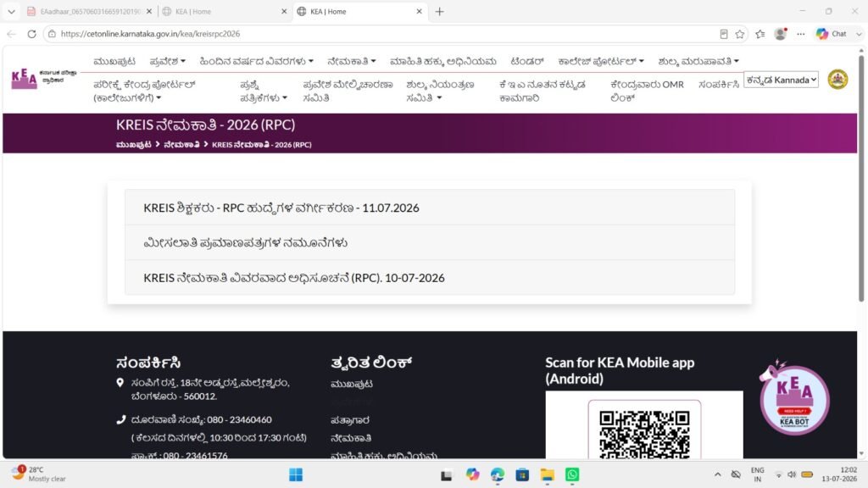Click ಮುಖಪುಟ in the breadcrumb trail
Viewport: 868px width, 488px height.
133,144
